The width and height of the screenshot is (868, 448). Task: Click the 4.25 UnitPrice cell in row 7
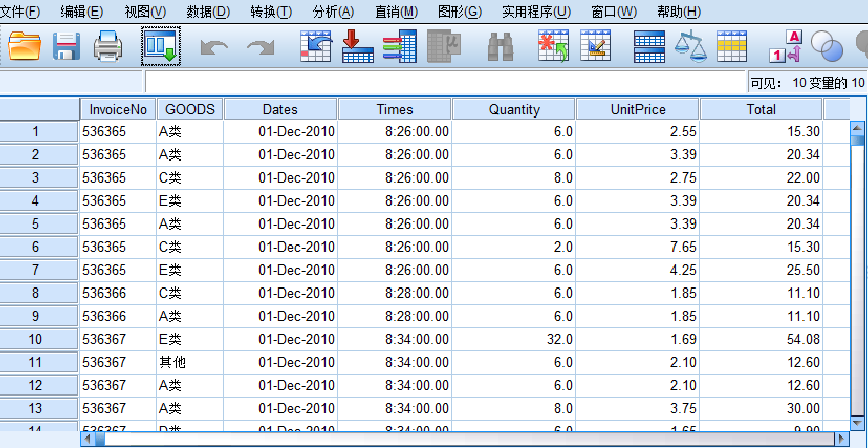coord(638,270)
